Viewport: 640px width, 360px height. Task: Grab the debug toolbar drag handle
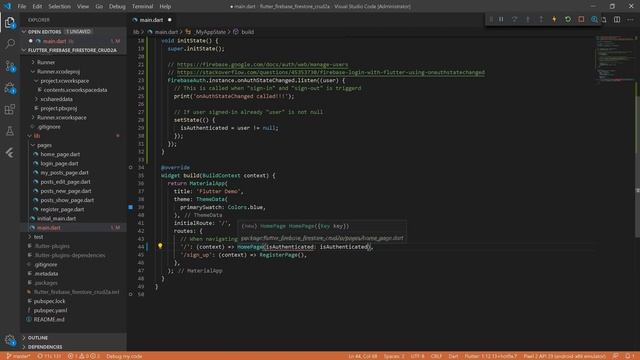pos(491,19)
